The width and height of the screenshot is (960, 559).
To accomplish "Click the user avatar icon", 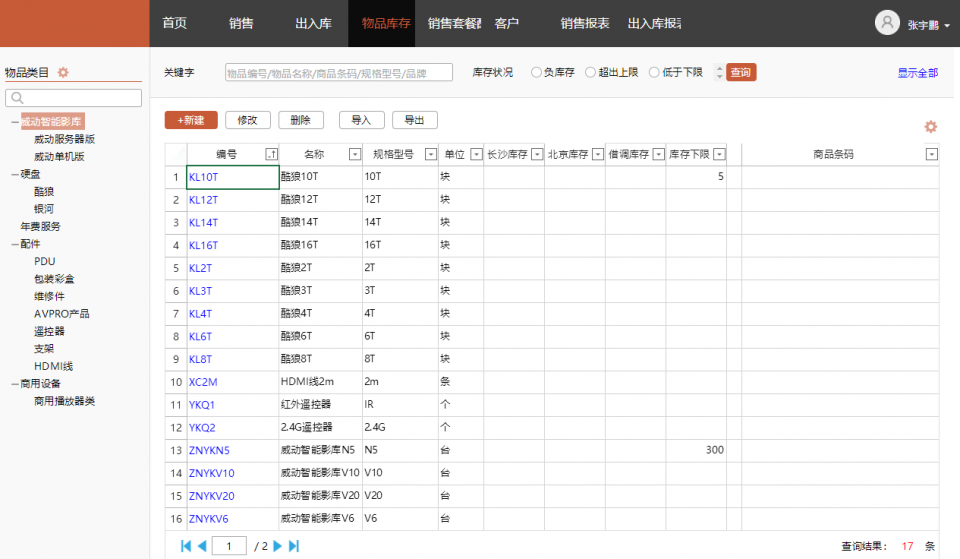I will (x=887, y=23).
